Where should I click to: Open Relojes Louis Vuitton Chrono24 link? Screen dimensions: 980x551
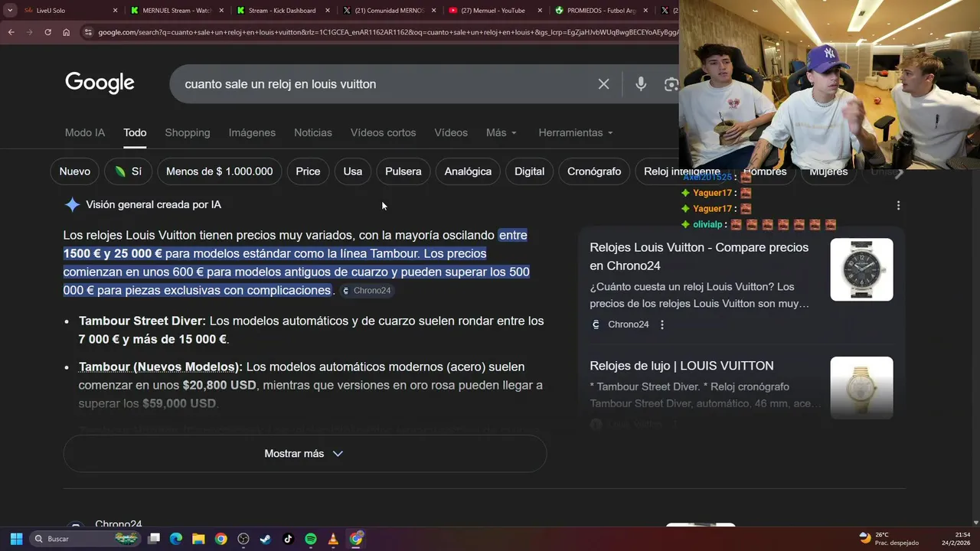(x=699, y=256)
